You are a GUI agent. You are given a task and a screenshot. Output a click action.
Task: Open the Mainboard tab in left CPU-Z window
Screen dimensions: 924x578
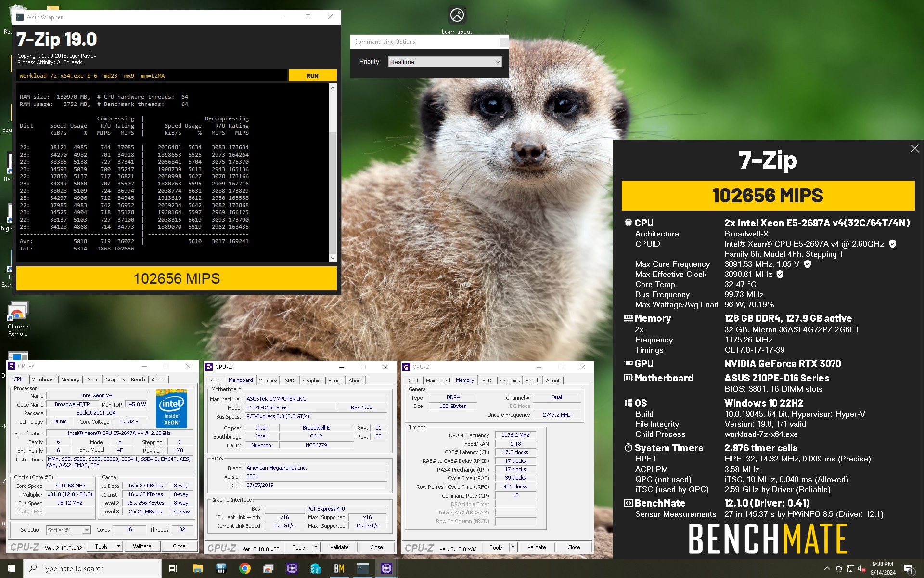[43, 380]
